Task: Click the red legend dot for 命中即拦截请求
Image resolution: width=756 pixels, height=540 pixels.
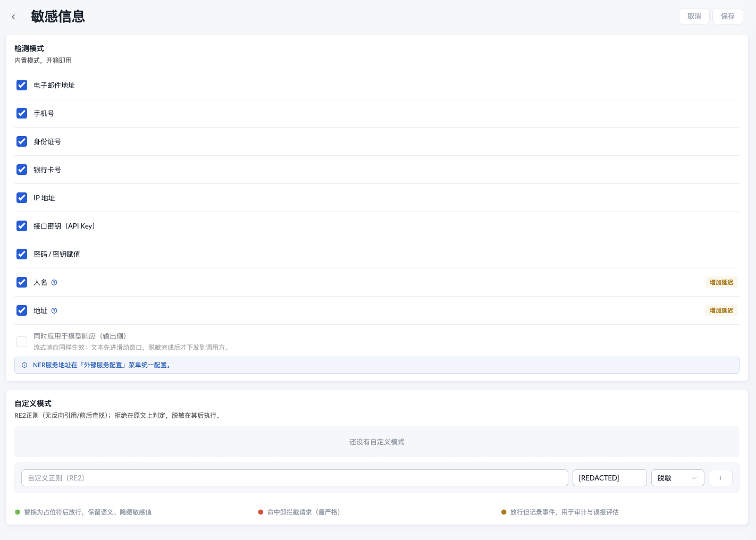Action: tap(261, 512)
